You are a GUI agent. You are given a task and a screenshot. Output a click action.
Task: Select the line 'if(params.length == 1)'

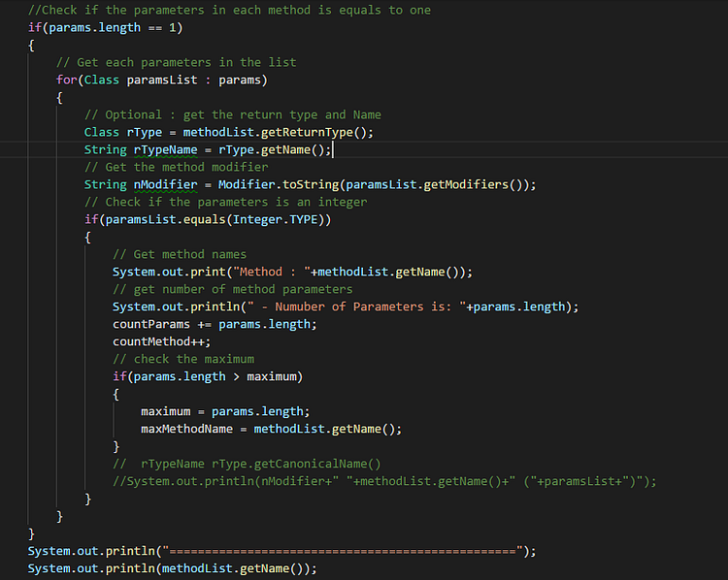tap(106, 28)
